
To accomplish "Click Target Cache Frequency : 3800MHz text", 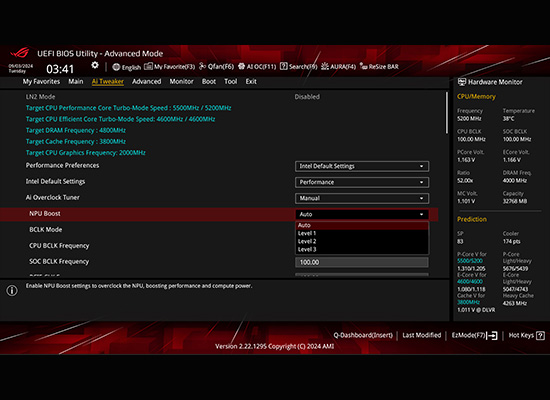I will 76,141.
